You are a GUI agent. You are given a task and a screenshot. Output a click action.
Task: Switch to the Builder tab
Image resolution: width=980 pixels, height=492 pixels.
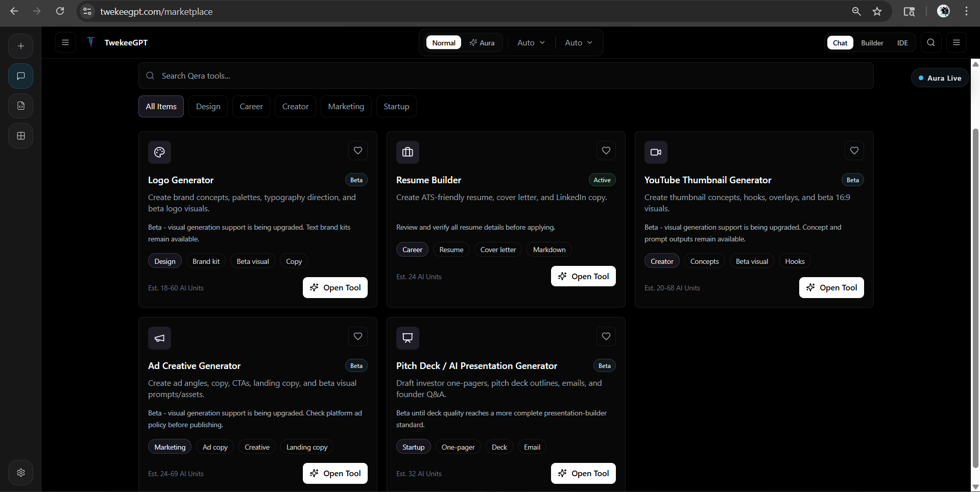[872, 43]
